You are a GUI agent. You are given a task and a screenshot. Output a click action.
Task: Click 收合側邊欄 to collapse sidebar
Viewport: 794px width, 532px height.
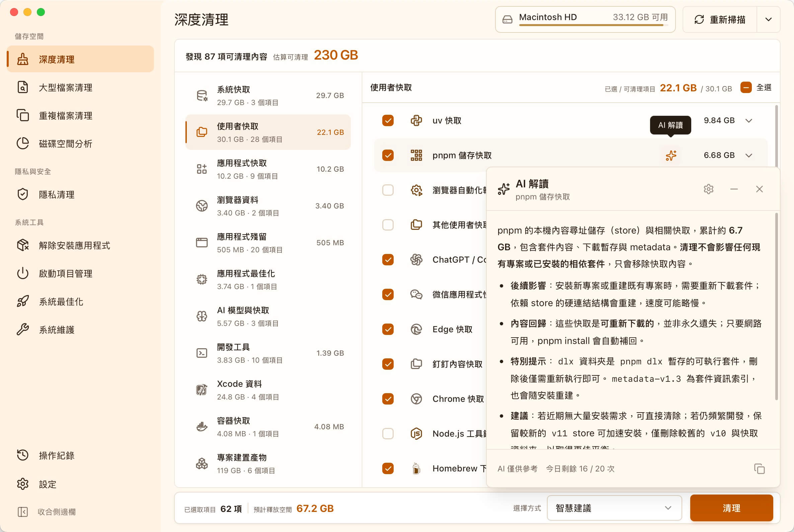[80, 512]
